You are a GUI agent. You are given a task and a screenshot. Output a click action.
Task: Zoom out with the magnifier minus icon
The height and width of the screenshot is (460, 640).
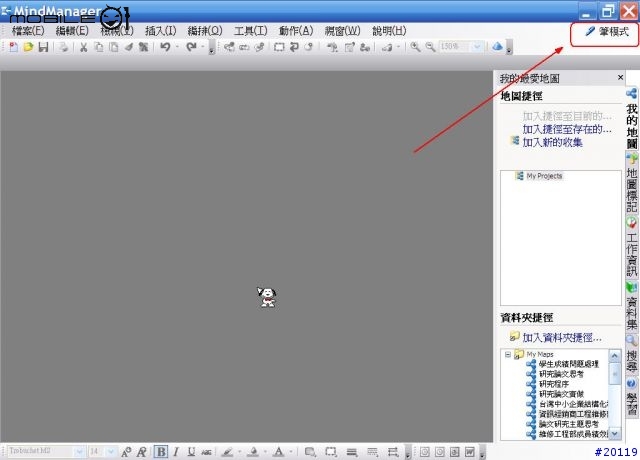pyautogui.click(x=430, y=47)
